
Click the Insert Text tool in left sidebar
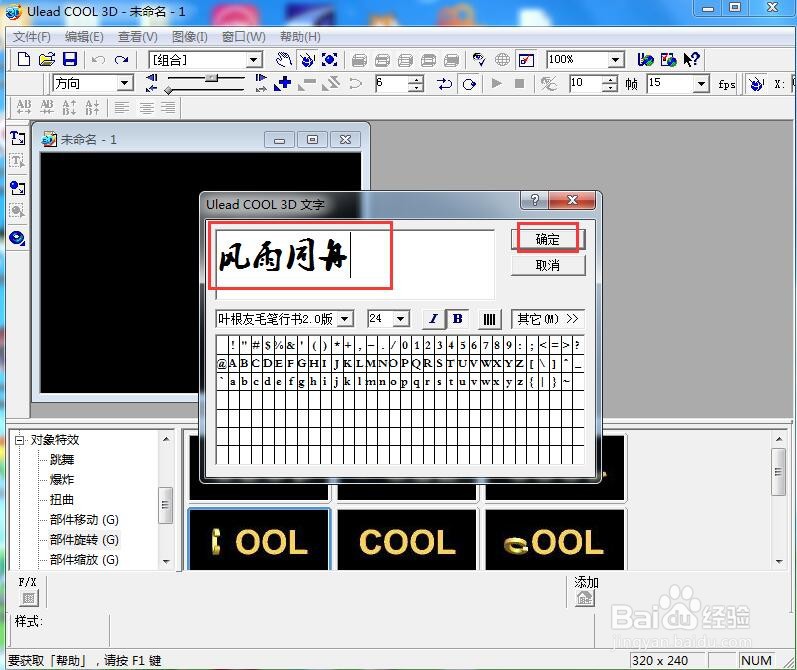[17, 138]
